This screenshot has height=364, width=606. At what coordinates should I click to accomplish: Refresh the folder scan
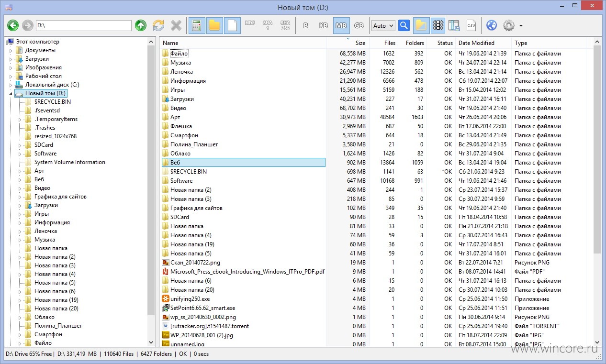pos(158,25)
